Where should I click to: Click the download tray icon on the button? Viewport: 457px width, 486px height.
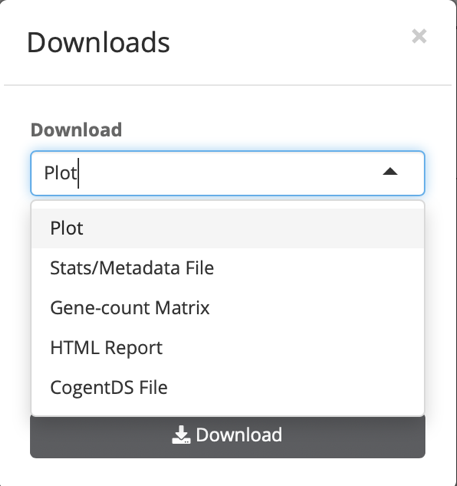point(181,435)
